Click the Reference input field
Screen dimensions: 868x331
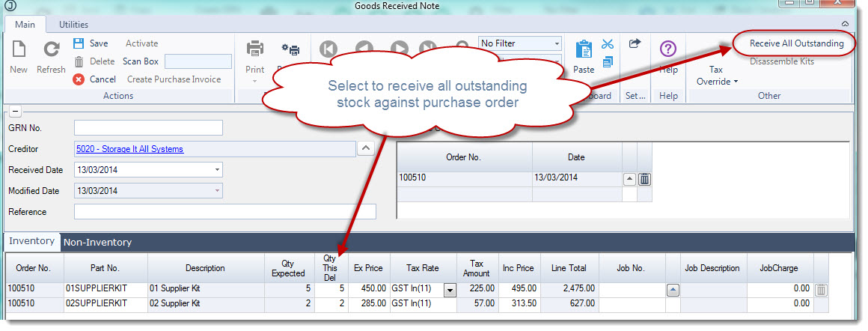[224, 212]
